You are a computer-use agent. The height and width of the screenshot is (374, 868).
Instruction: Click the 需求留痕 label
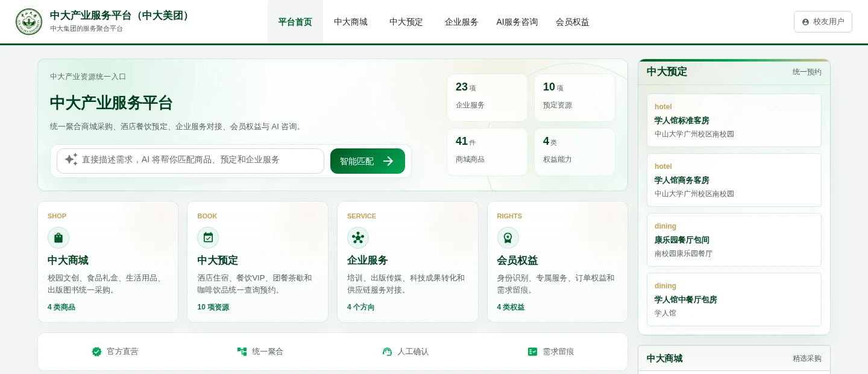[558, 352]
